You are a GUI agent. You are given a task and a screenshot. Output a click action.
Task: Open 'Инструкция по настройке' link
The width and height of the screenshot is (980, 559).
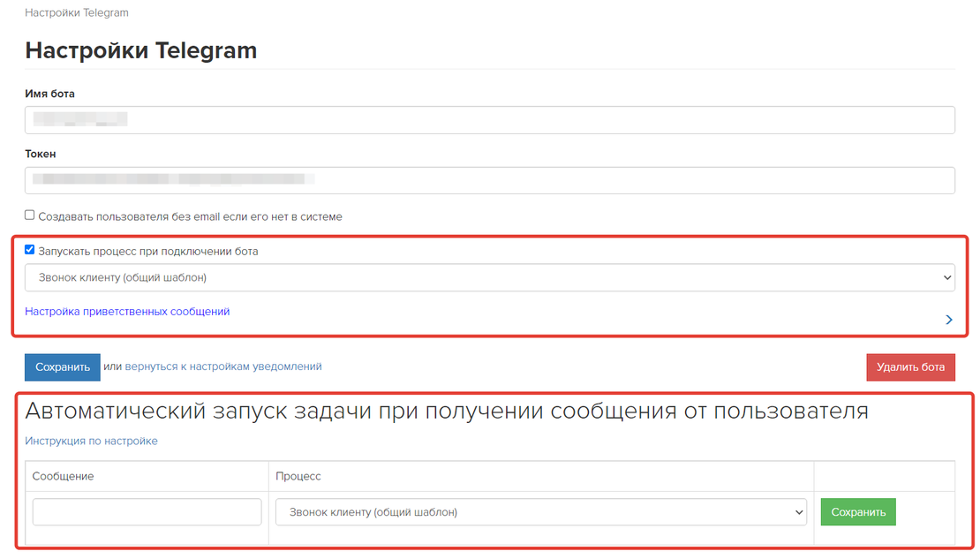pos(91,441)
